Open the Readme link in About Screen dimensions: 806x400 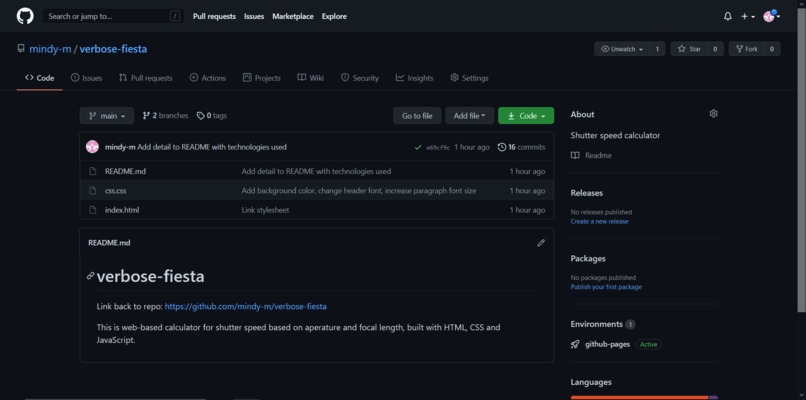591,155
